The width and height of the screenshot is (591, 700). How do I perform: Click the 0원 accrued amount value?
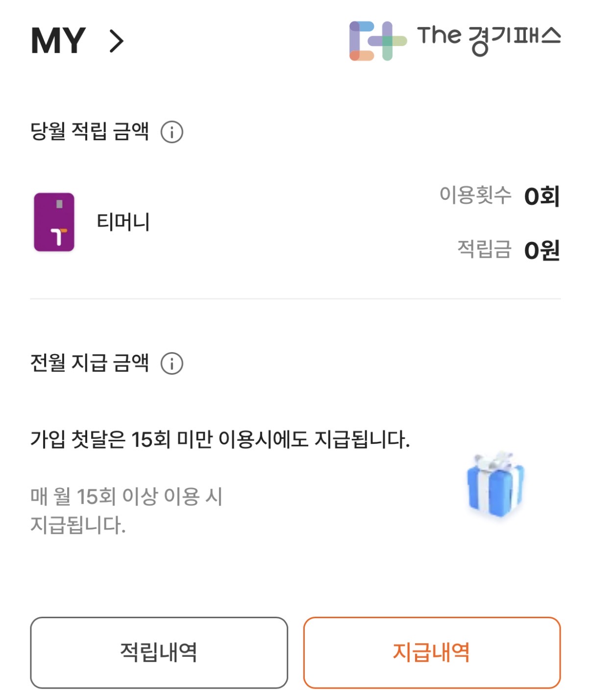pos(542,250)
